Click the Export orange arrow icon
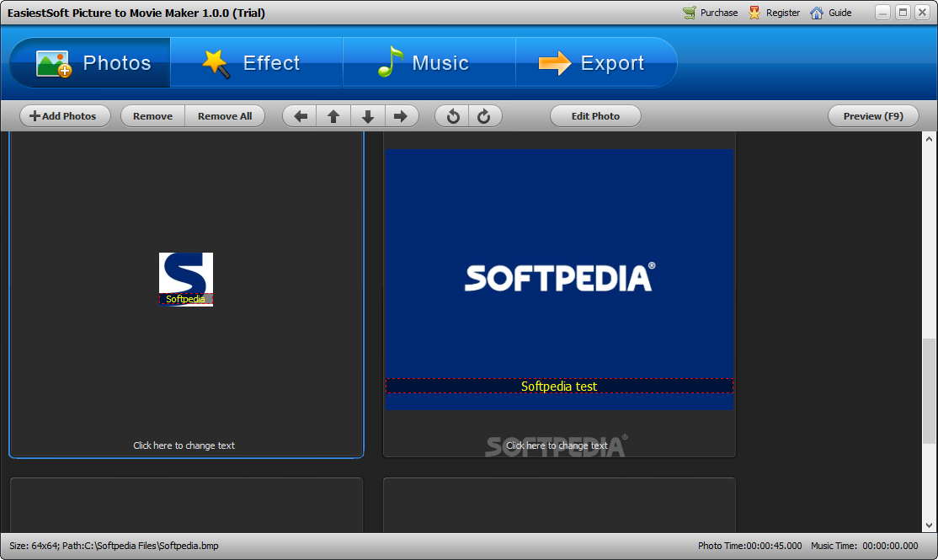Screen dimensions: 938x560 (x=555, y=63)
